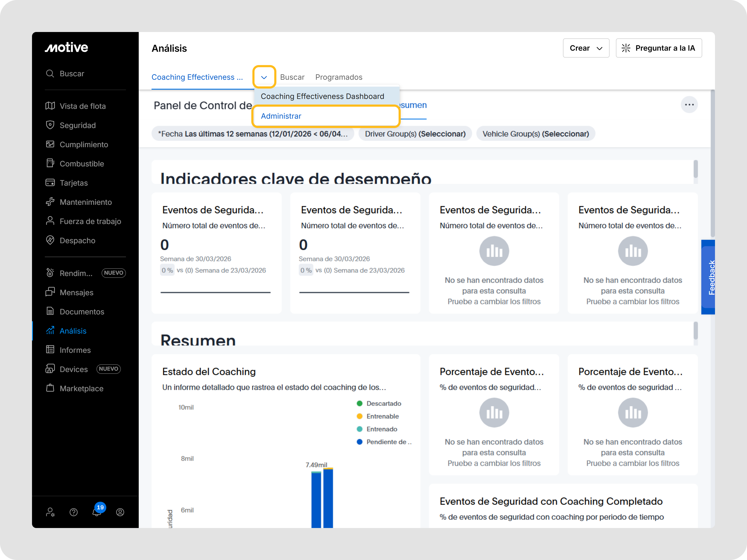
Task: Go to Seguridad shield item
Action: tap(77, 125)
